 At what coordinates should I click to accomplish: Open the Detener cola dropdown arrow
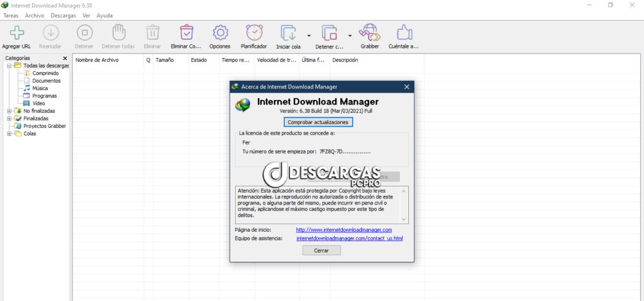click(350, 35)
